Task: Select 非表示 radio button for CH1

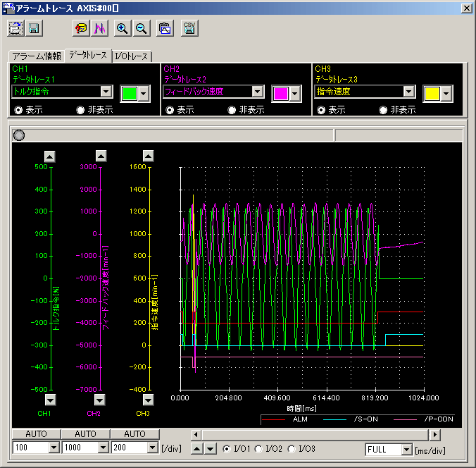Action: (80, 110)
